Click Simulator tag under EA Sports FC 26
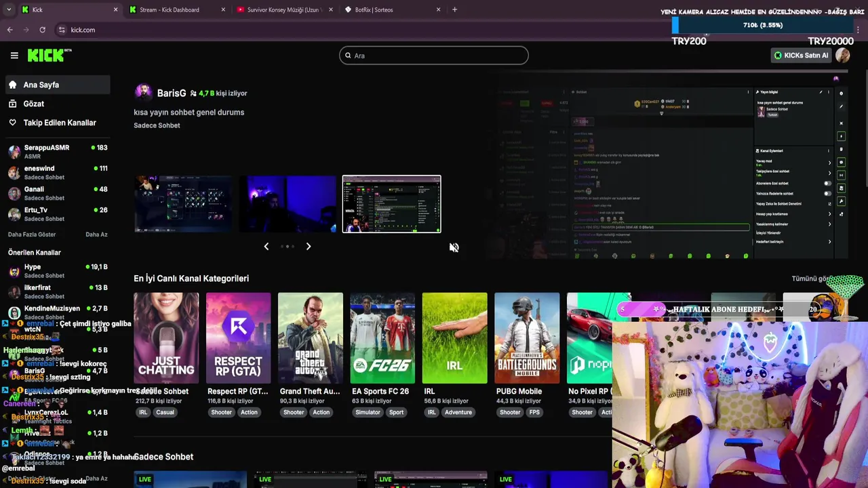Image resolution: width=868 pixels, height=488 pixels. [x=368, y=412]
